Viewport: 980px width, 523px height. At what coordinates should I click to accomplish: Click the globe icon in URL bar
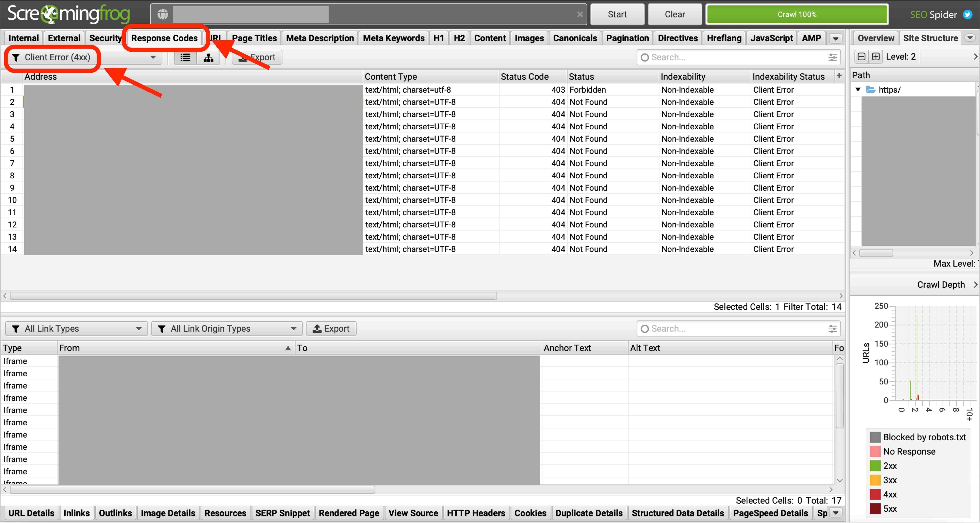(163, 14)
